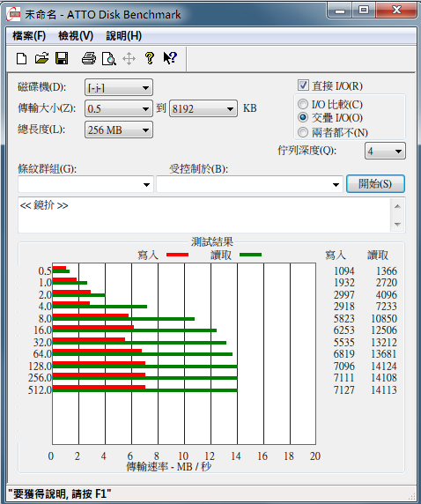
Task: Expand the 總長度(L) dropdown showing 256 MB
Action: [x=119, y=130]
